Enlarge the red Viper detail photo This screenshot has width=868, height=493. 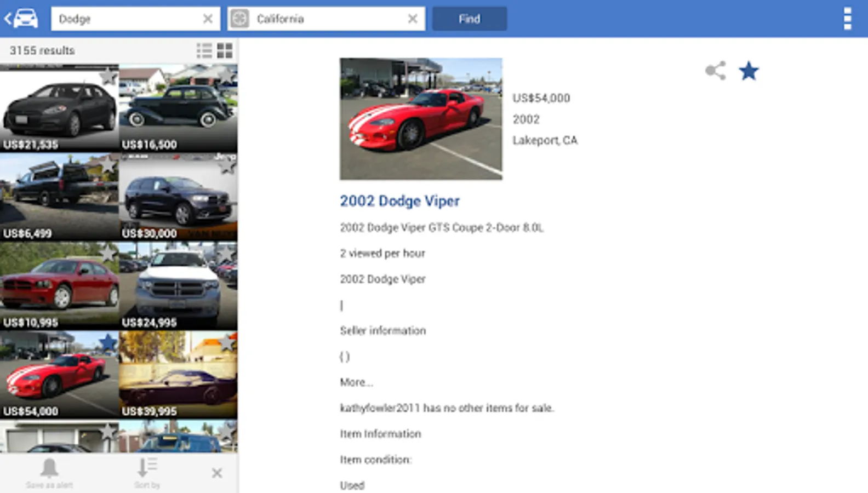(421, 119)
